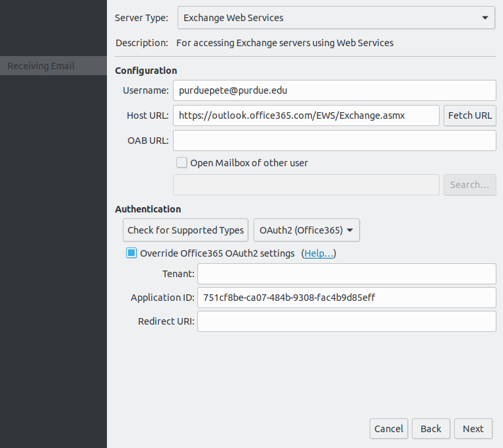
Task: Enable Open Mailbox of other user
Action: tap(182, 162)
